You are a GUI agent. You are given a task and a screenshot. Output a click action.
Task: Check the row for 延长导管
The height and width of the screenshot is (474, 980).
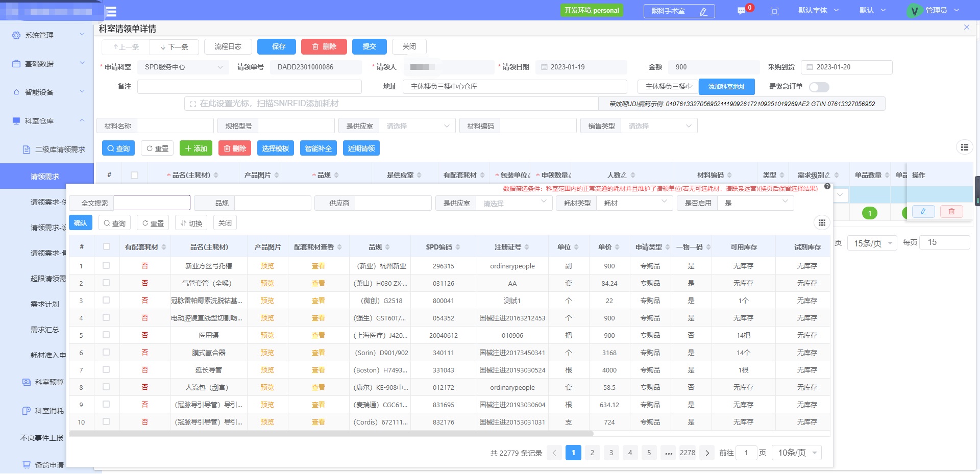(106, 369)
